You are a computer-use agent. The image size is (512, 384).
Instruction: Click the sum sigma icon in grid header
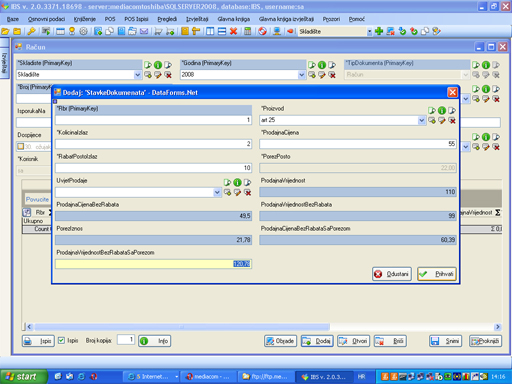tap(498, 212)
